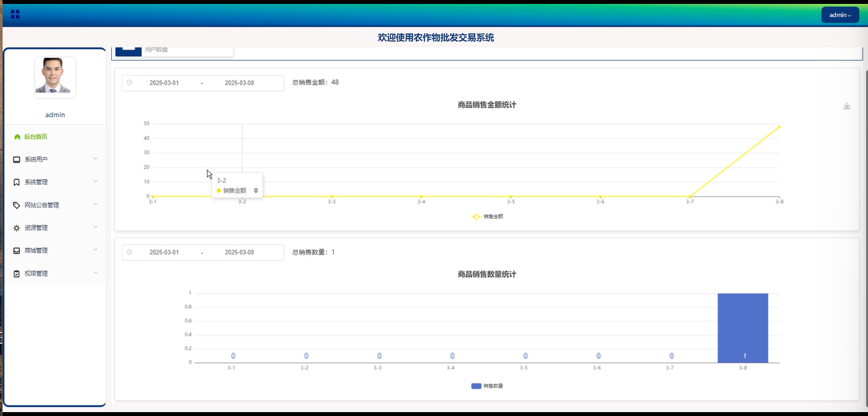Set end date 2025-03-08 for sales amount
The image size is (868, 416).
[x=239, y=83]
